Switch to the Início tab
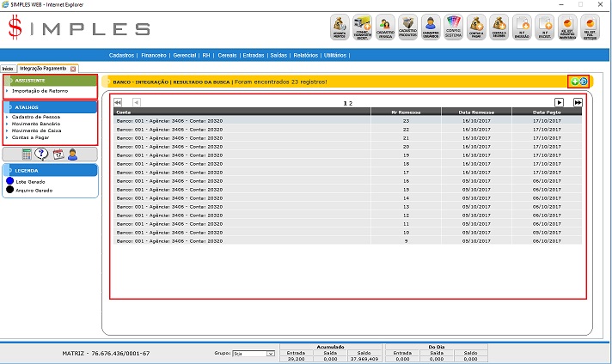This screenshot has height=364, width=612. point(8,68)
